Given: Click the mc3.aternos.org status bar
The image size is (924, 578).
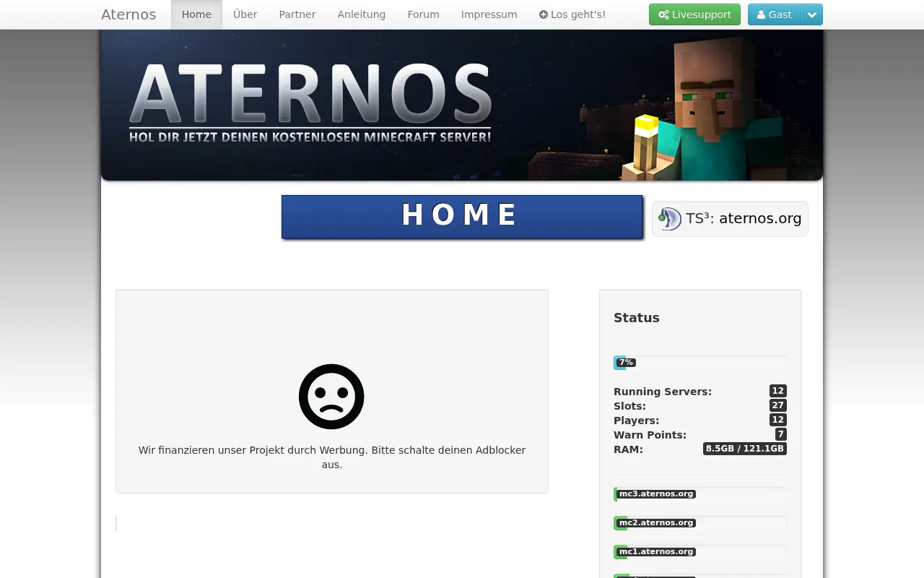Looking at the screenshot, I should (x=700, y=494).
